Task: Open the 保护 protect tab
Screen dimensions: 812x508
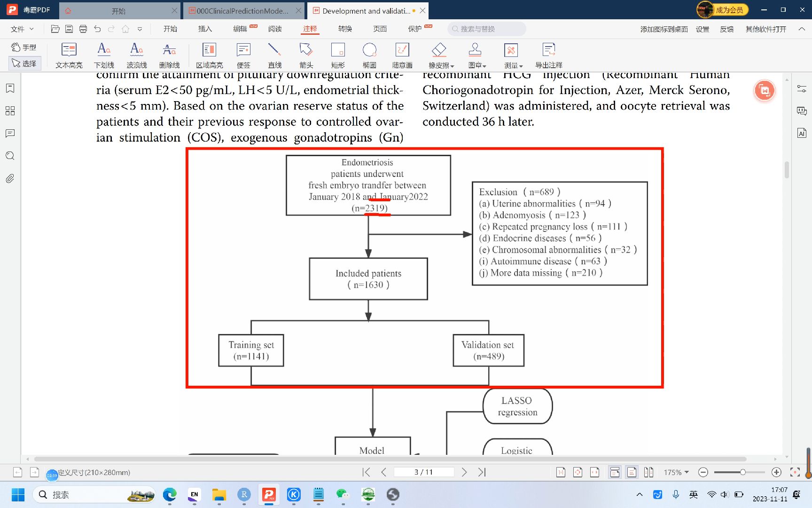Action: [x=415, y=29]
